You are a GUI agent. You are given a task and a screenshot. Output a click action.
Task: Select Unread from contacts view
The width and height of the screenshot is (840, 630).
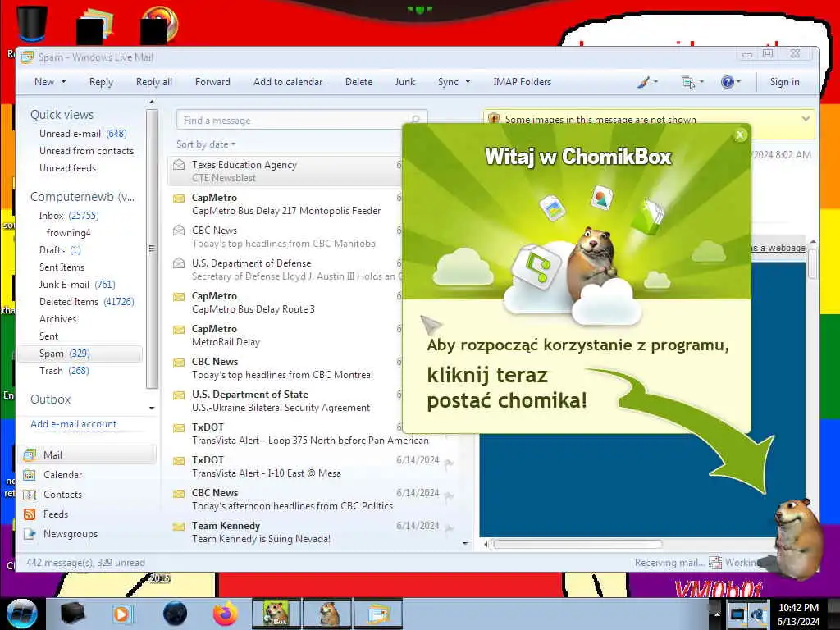point(86,151)
